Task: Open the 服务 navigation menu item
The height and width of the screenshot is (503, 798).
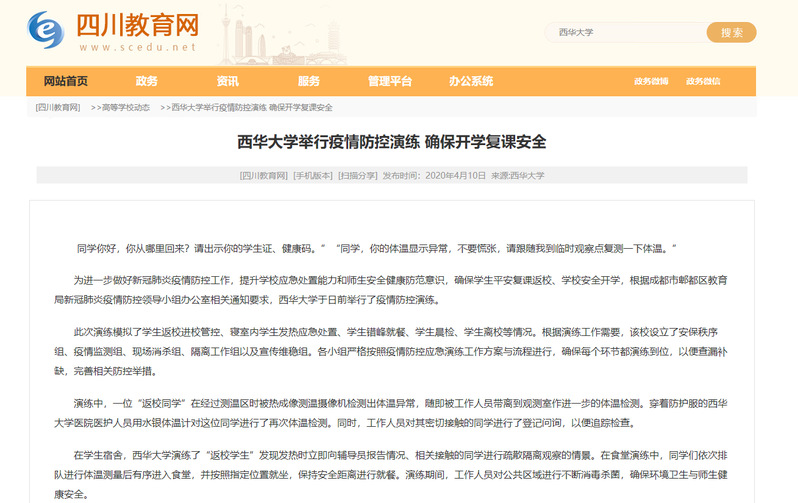Action: [x=308, y=81]
